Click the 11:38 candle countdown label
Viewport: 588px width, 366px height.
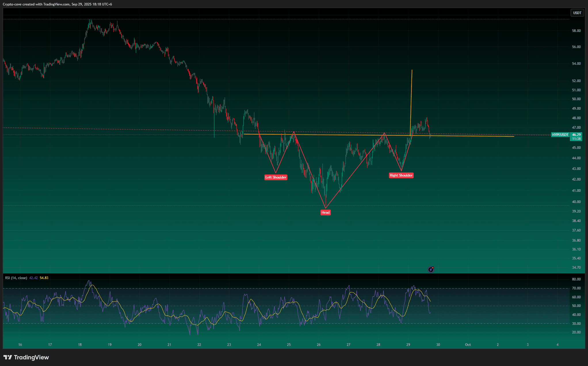click(x=576, y=139)
